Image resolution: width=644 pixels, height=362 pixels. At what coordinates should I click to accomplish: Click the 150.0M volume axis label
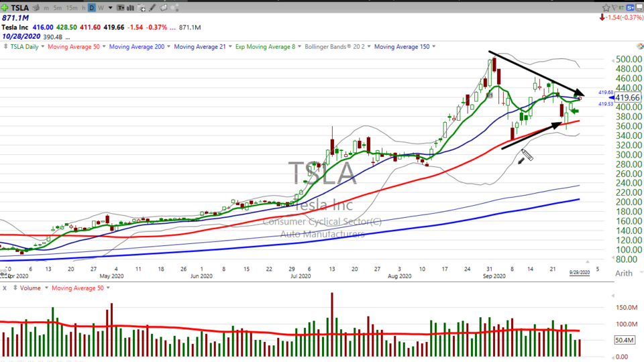[x=627, y=308]
